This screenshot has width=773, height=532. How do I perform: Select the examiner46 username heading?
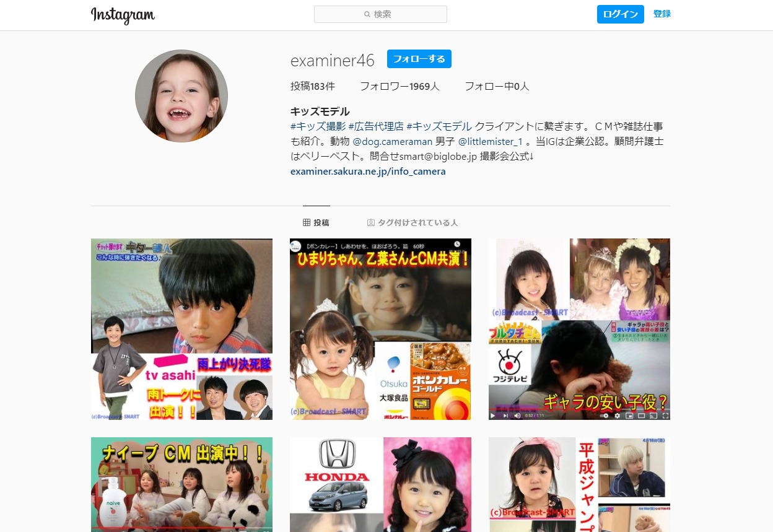pos(333,60)
